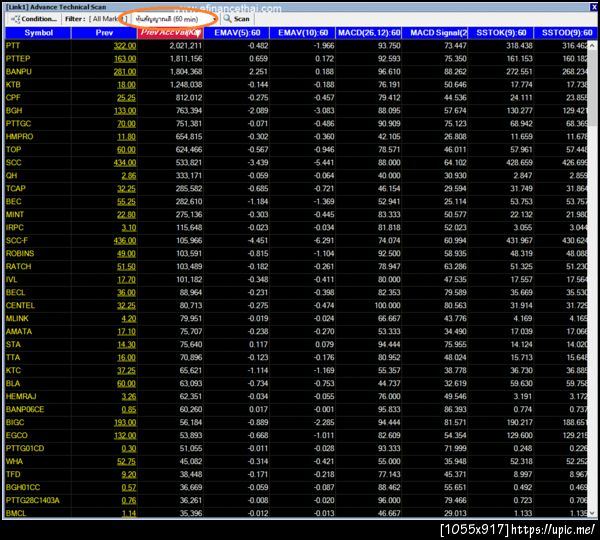The image size is (600, 540).
Task: Click KTC MACD Signal value 38.778
Action: [x=455, y=370]
